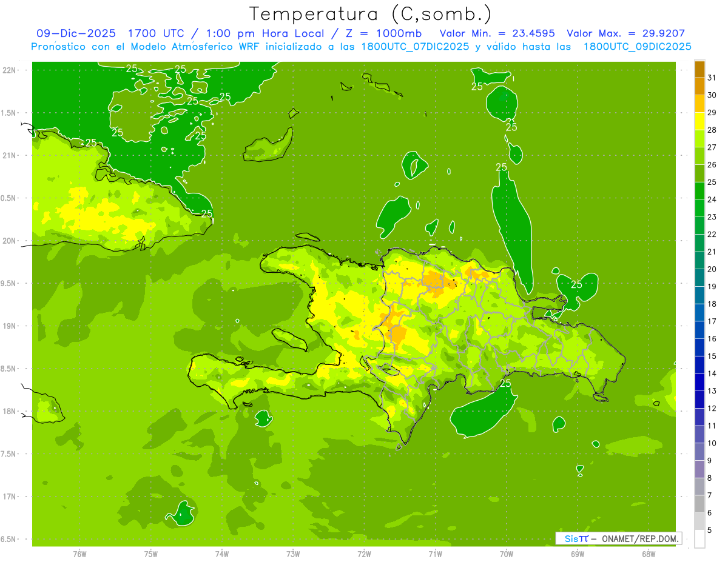Click the '18N' latitude axis label
The width and height of the screenshot is (728, 562).
pyautogui.click(x=10, y=411)
